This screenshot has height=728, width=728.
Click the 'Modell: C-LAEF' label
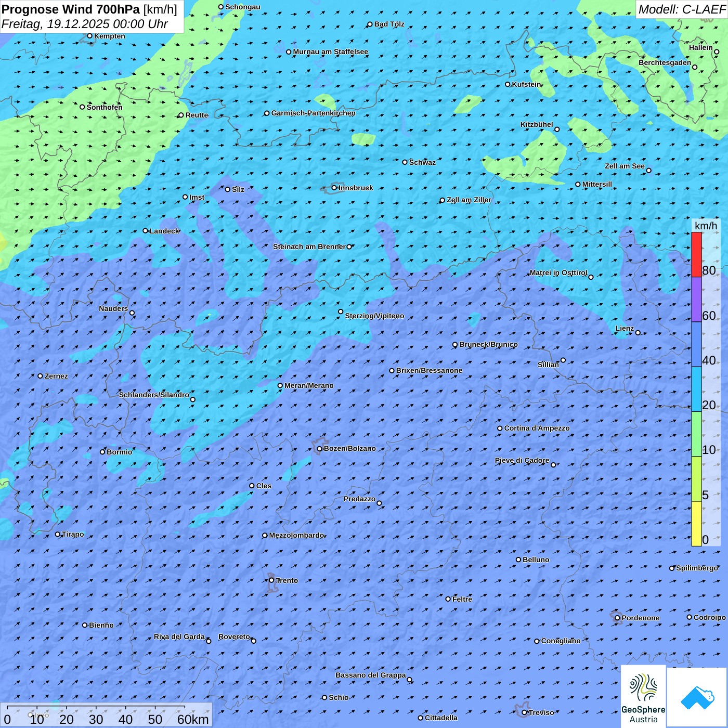[682, 9]
